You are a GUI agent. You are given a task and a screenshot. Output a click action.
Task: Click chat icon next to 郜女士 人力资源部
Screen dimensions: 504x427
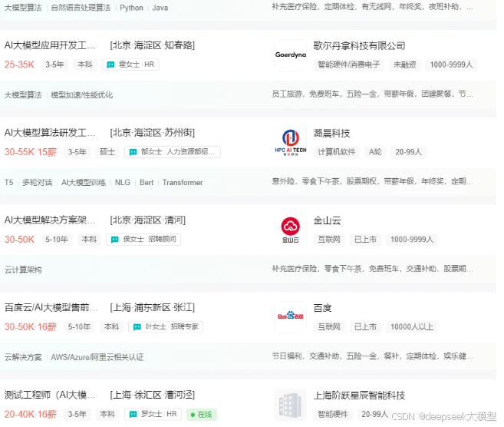coord(133,152)
